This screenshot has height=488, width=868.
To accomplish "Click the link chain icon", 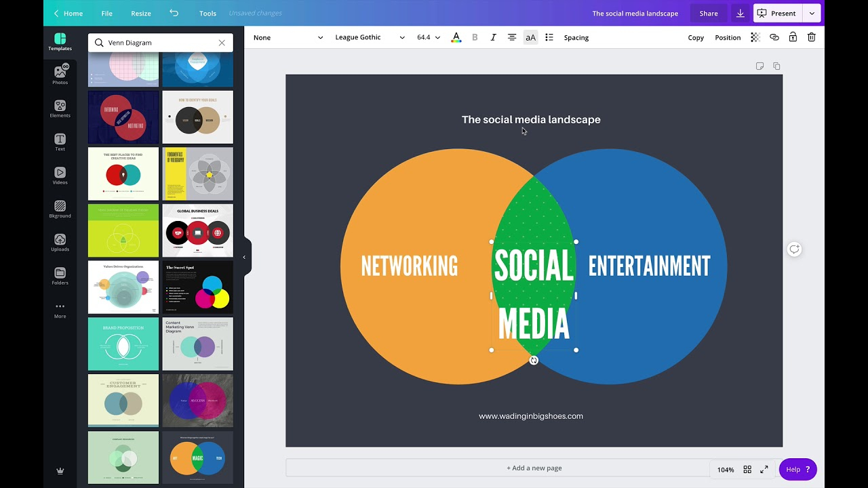I will [774, 37].
